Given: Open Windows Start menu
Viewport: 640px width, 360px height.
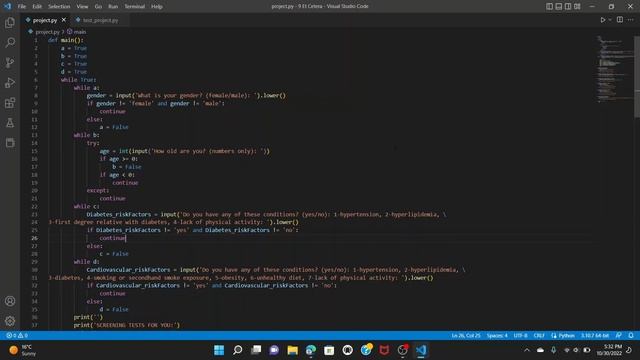Looking at the screenshot, I should click(219, 350).
